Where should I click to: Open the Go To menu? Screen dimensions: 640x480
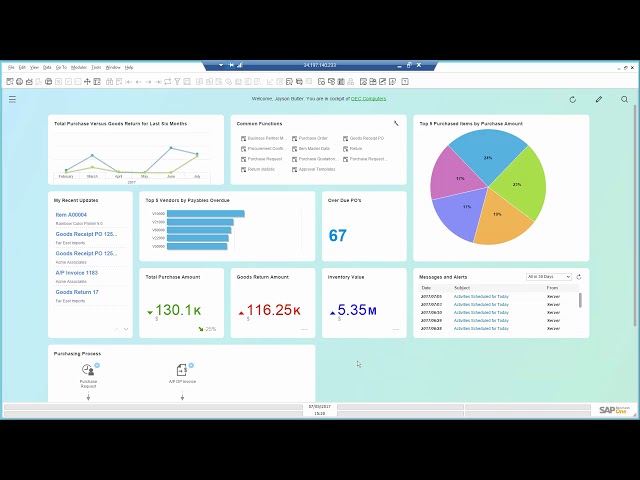[61, 67]
